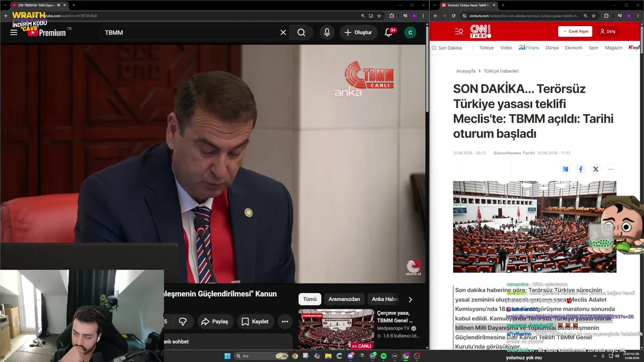Select the Tümü filter chip
The width and height of the screenshot is (644, 362).
point(310,299)
